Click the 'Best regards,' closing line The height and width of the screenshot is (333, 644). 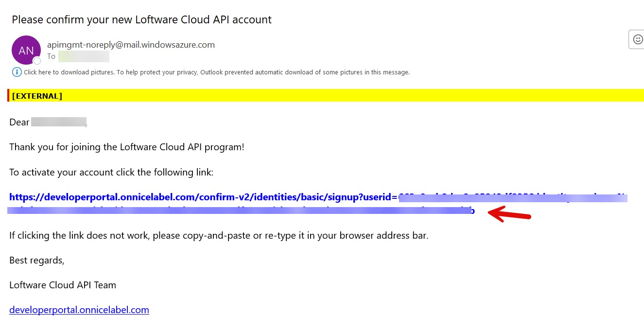point(36,260)
